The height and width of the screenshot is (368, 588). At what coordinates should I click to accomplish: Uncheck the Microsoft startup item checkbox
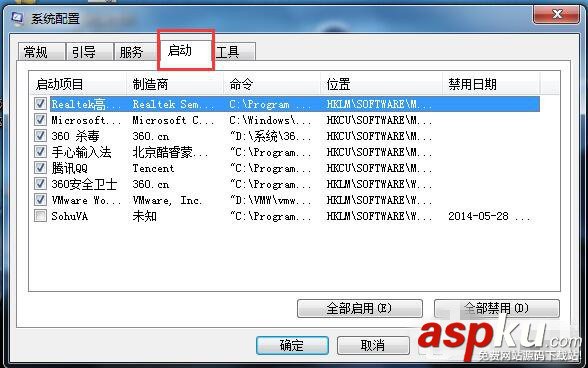40,120
